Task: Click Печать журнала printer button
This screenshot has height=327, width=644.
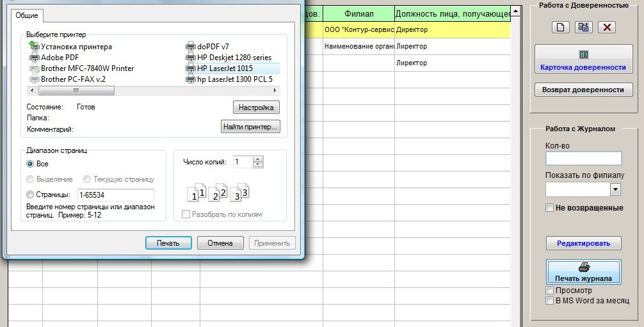Action: [x=583, y=272]
